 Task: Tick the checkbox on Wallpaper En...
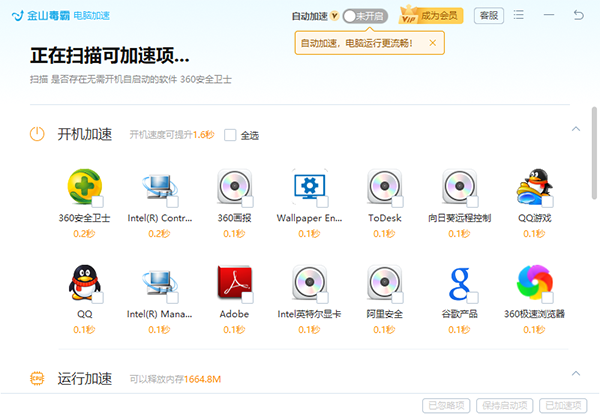(x=323, y=202)
